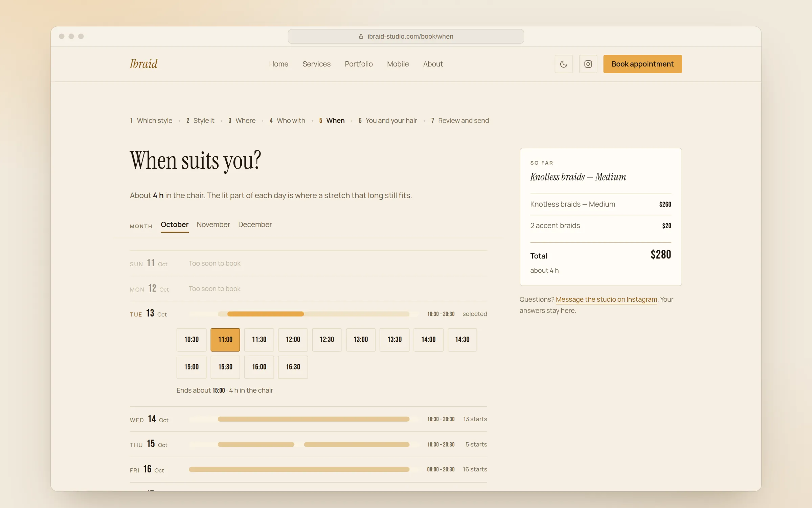Select the 11:00 time slot
Screen dimensions: 812x508
point(225,339)
